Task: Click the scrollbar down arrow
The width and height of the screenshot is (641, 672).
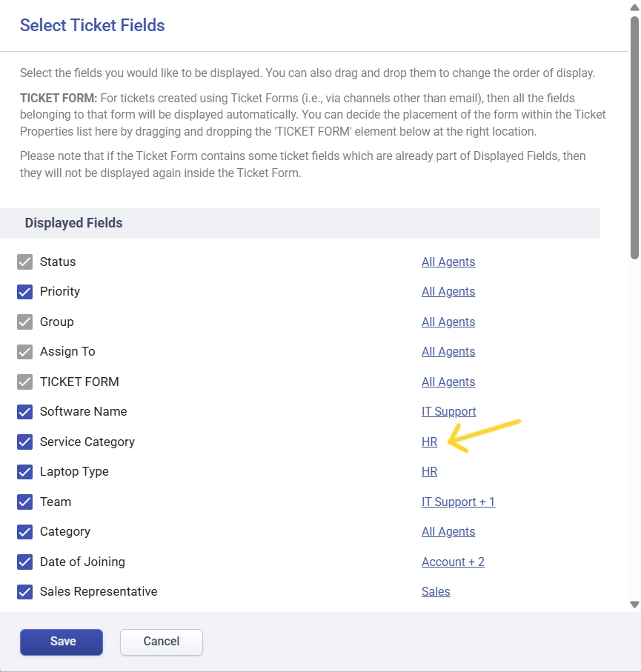Action: pos(634,605)
